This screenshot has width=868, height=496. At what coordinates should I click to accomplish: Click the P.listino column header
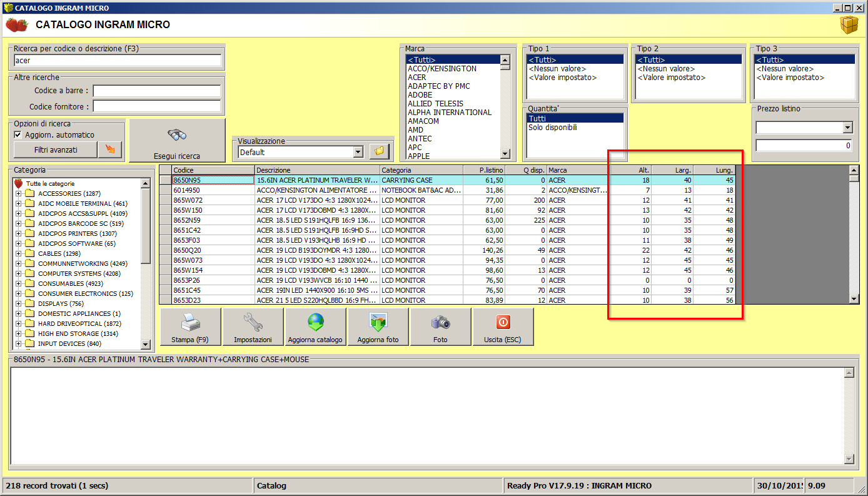484,170
